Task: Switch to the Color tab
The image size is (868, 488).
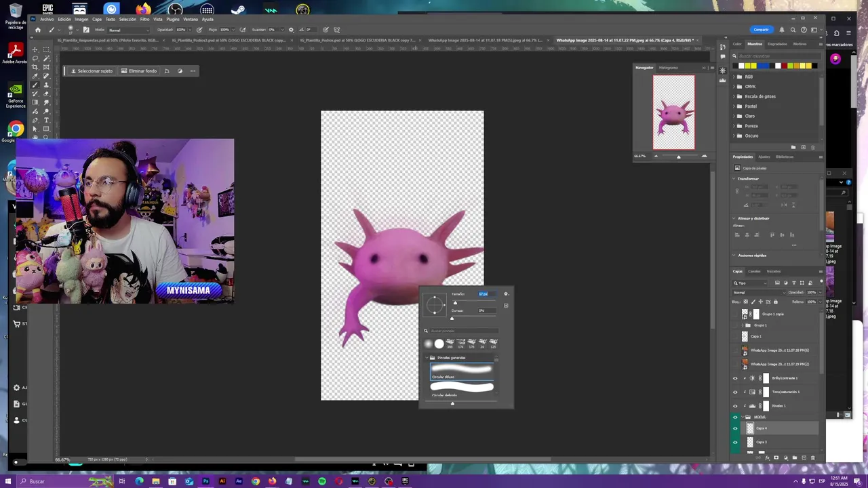Action: pos(737,44)
